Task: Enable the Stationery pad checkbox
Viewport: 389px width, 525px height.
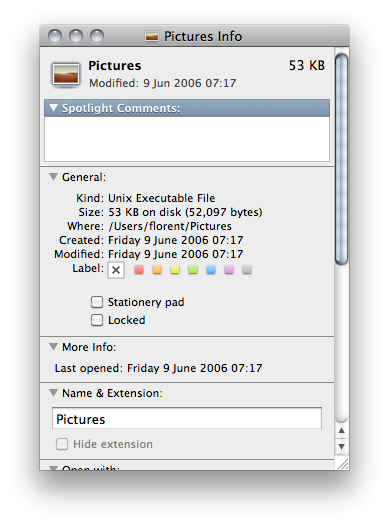Action: click(x=97, y=302)
